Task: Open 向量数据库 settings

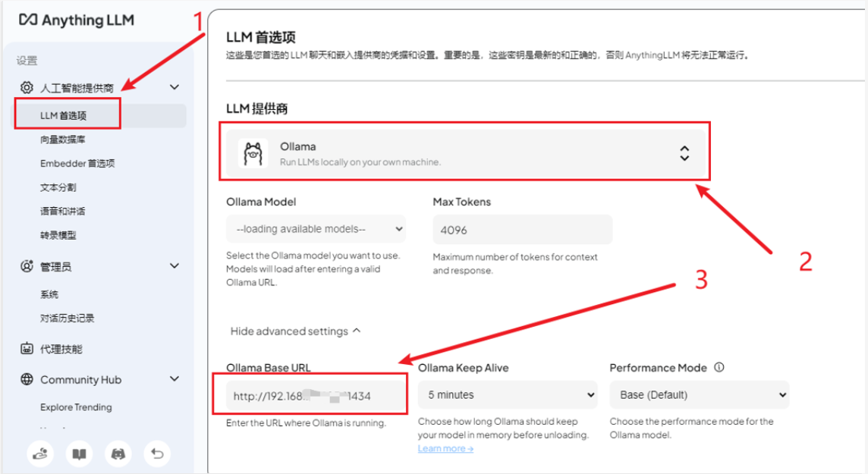Action: [x=62, y=140]
